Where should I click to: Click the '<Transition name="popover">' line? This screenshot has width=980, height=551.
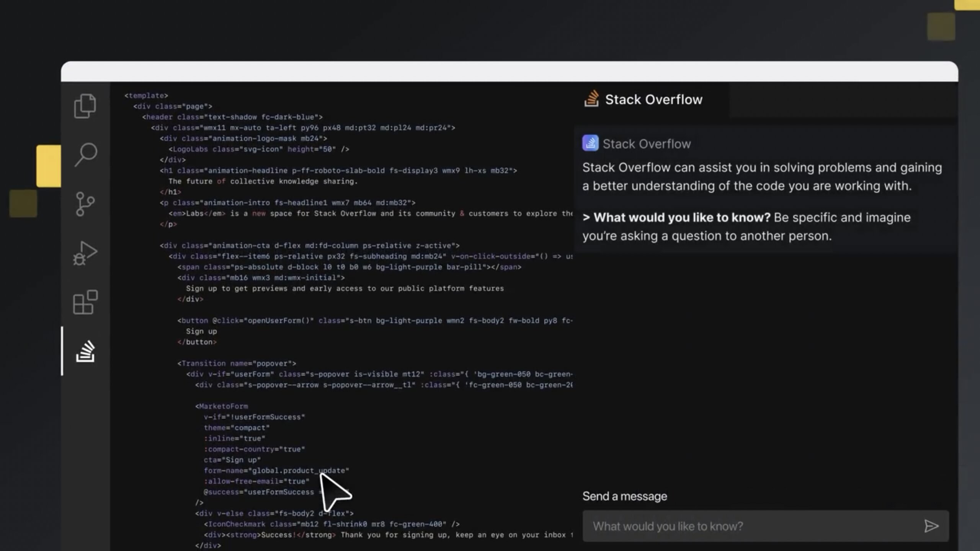tap(237, 364)
